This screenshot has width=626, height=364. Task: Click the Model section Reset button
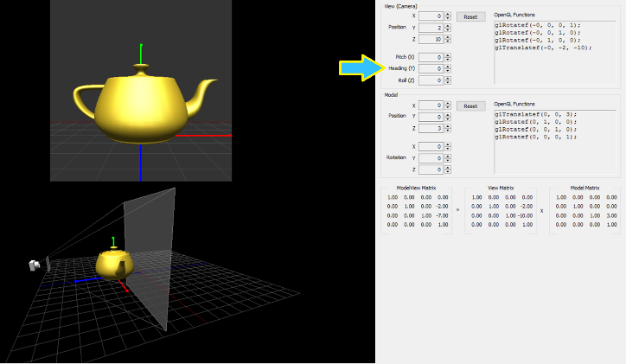tap(470, 106)
